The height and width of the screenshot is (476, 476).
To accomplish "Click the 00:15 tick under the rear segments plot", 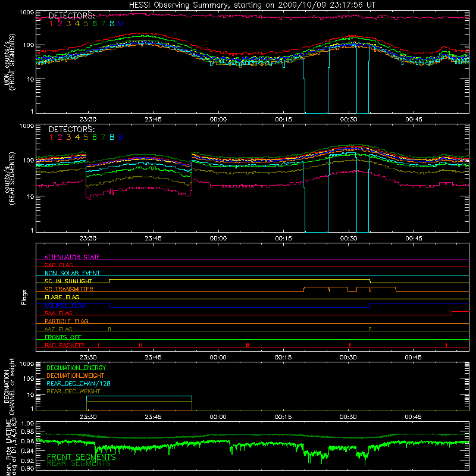I will point(284,239).
